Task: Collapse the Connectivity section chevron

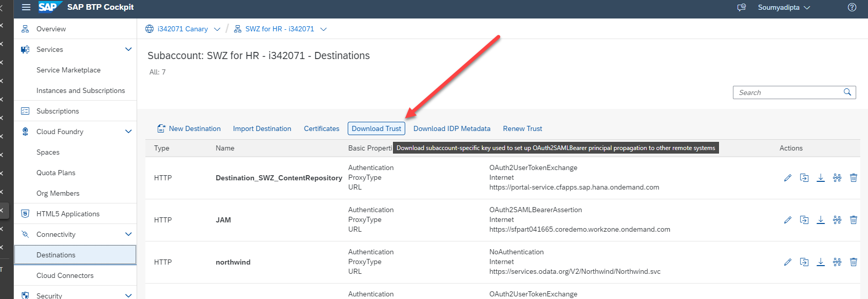Action: 128,234
